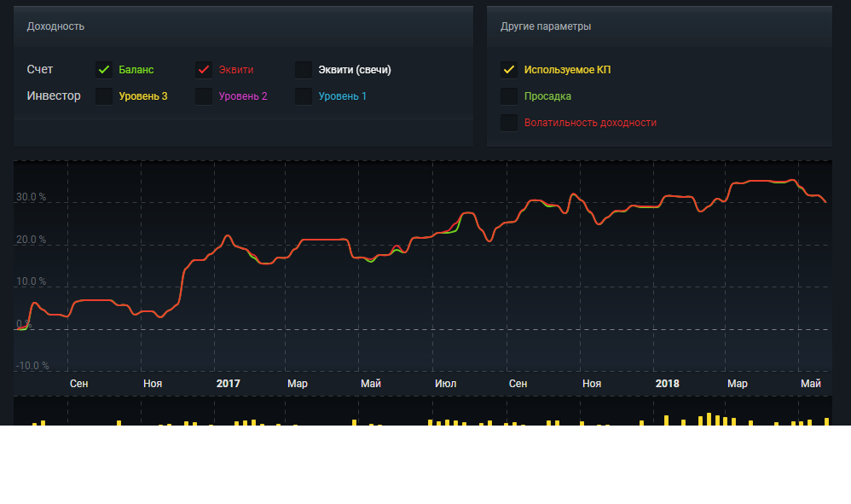
Task: Turn off the Используемое КП checkbox
Action: pos(509,70)
